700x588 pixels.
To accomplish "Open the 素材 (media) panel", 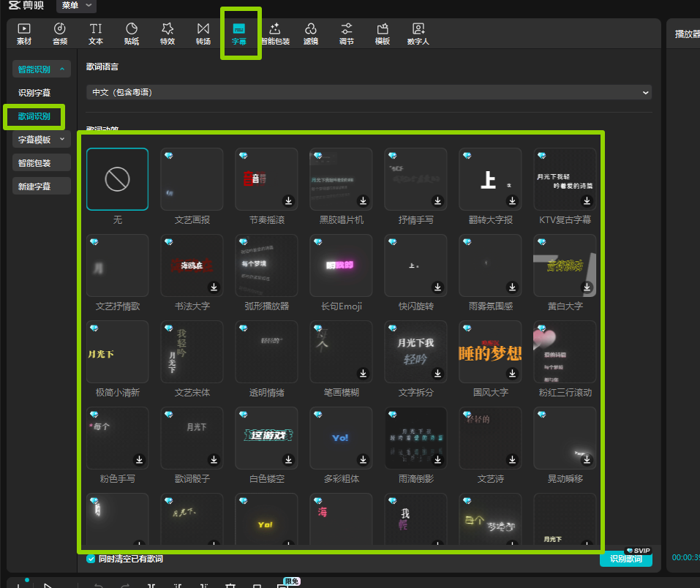I will [x=24, y=34].
